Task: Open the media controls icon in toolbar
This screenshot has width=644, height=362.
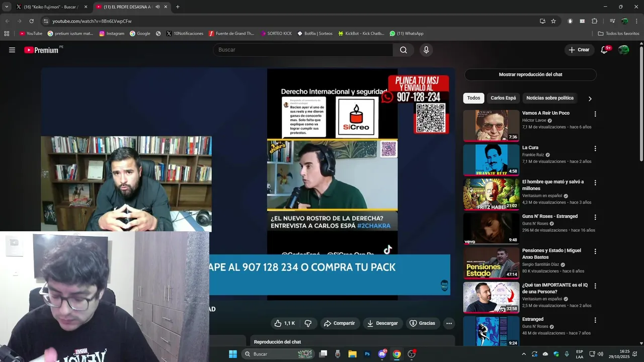Action: pos(612,21)
